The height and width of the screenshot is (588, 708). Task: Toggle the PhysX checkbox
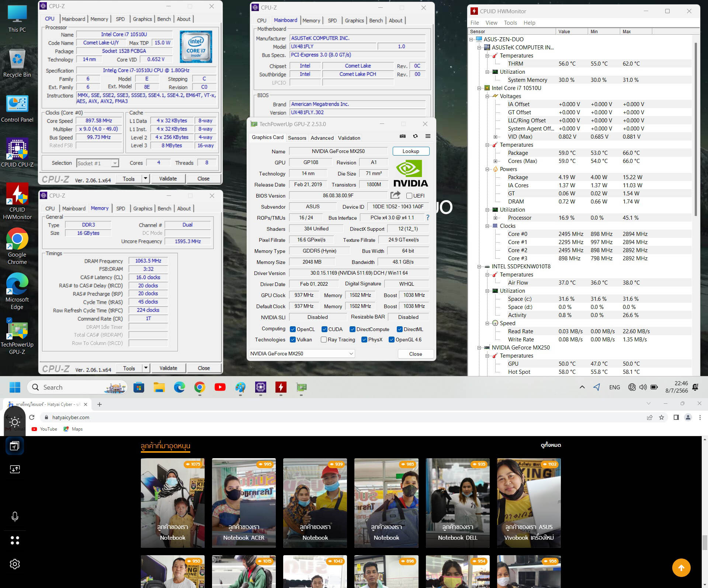(x=364, y=340)
